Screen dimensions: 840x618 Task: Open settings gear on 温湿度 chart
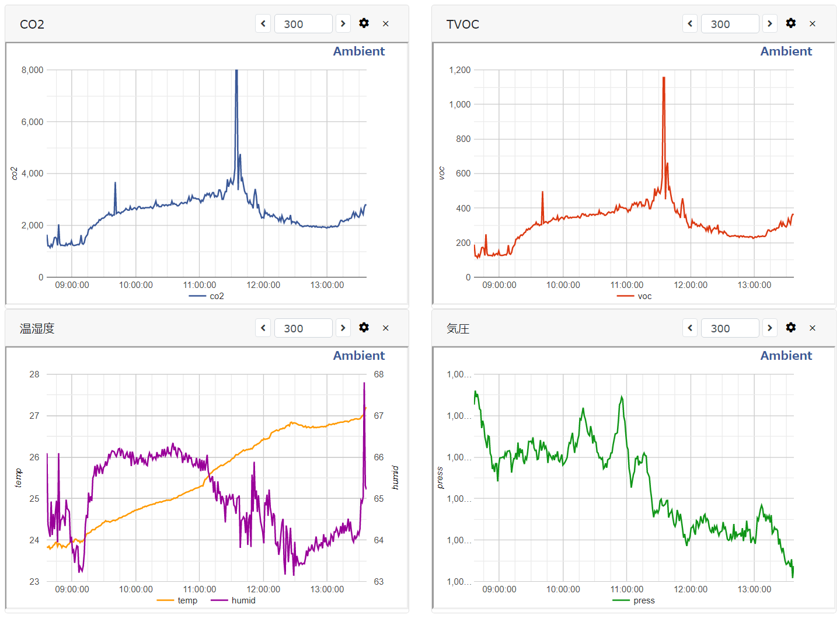point(364,328)
